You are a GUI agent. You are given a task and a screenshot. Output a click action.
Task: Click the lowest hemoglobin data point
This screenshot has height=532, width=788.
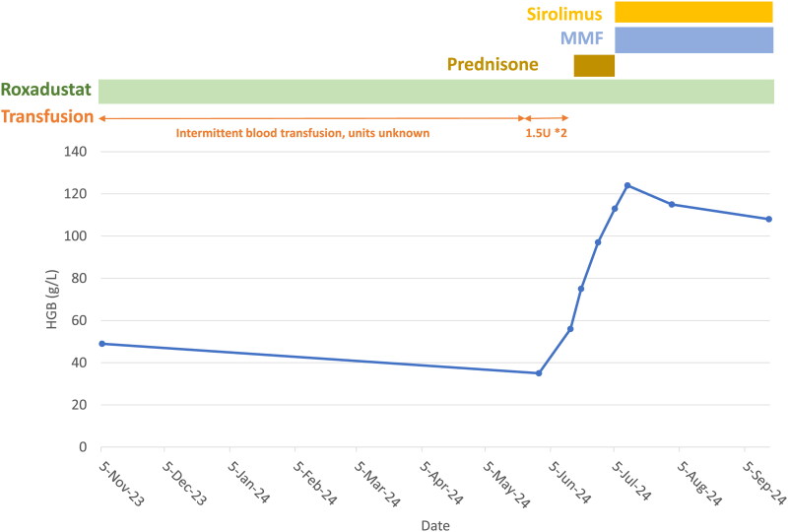click(538, 373)
